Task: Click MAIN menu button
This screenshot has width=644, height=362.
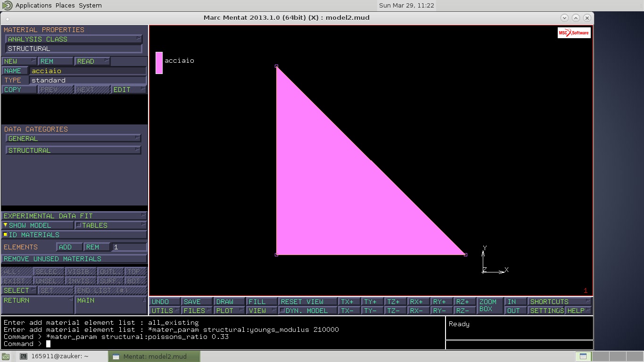Action: click(111, 304)
